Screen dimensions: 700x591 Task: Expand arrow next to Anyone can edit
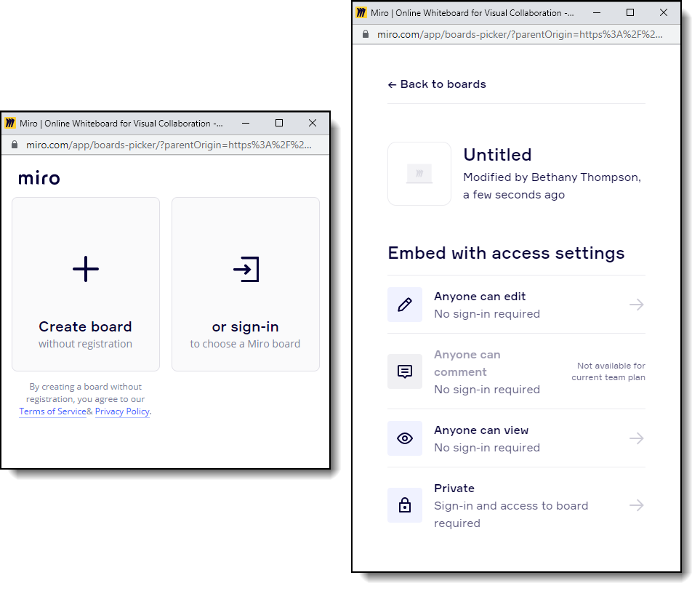click(636, 305)
